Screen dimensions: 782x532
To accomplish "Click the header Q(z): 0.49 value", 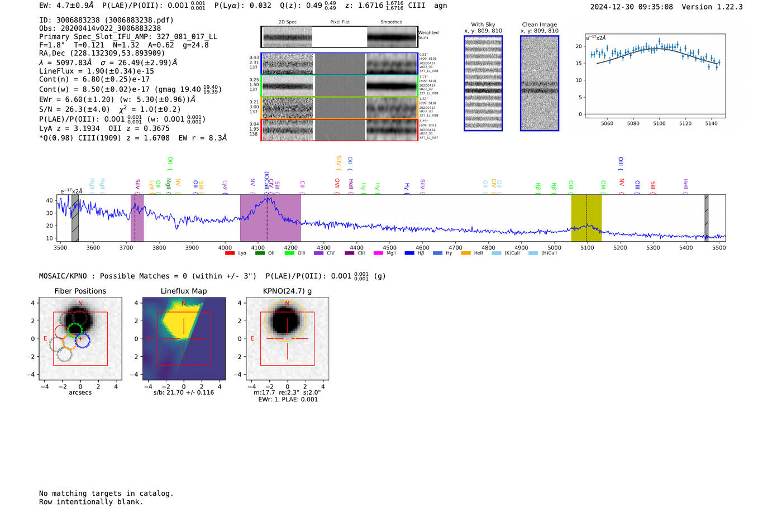I will coord(308,6).
